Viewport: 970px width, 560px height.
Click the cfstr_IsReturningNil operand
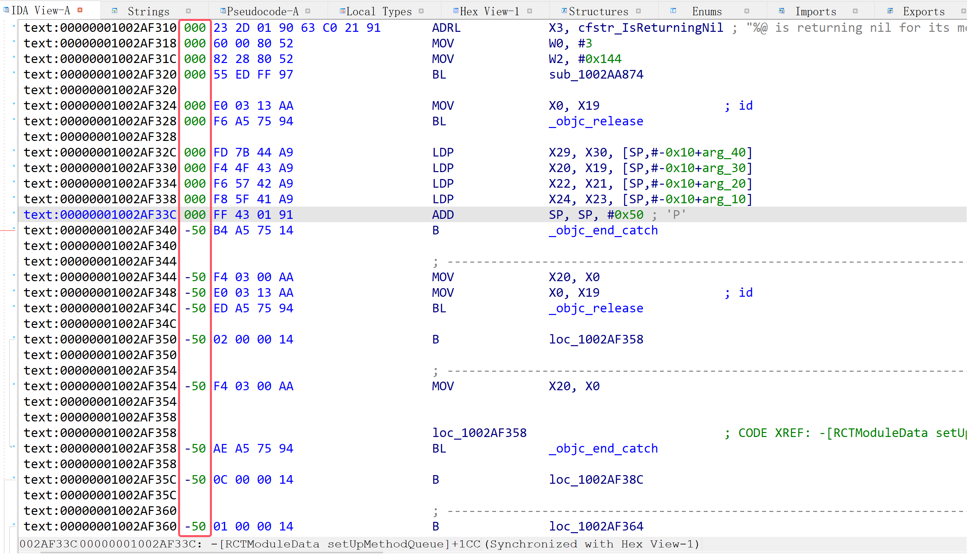650,28
